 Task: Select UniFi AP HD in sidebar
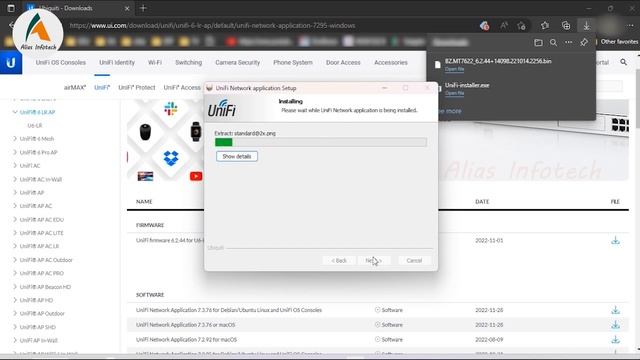click(x=36, y=300)
